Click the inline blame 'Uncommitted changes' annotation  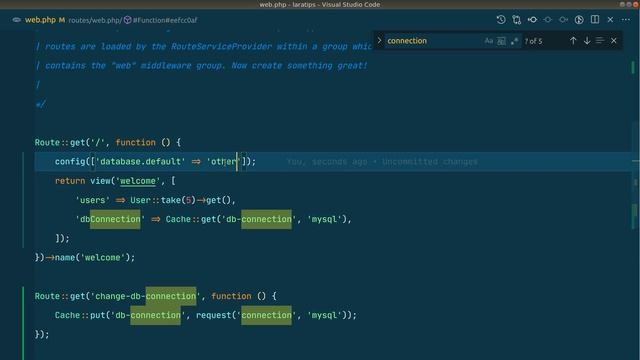click(430, 162)
